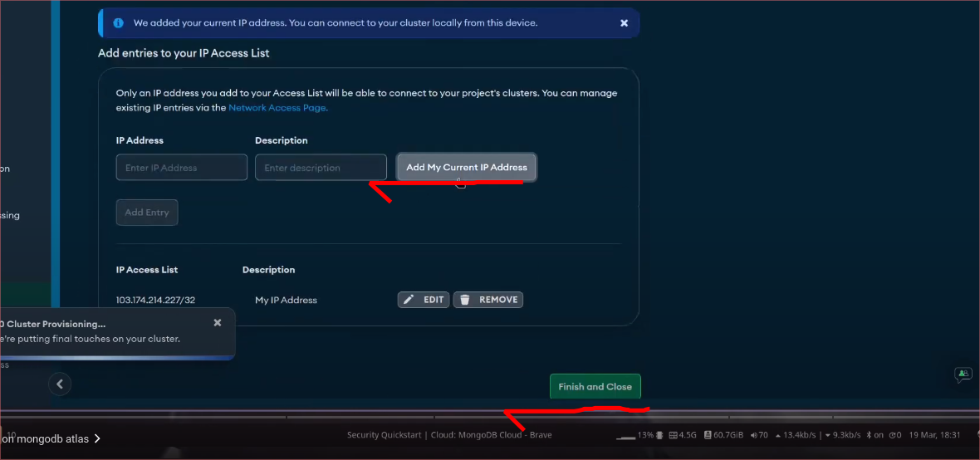Open the Network Access Page link
This screenshot has height=460, width=980.
click(x=278, y=107)
